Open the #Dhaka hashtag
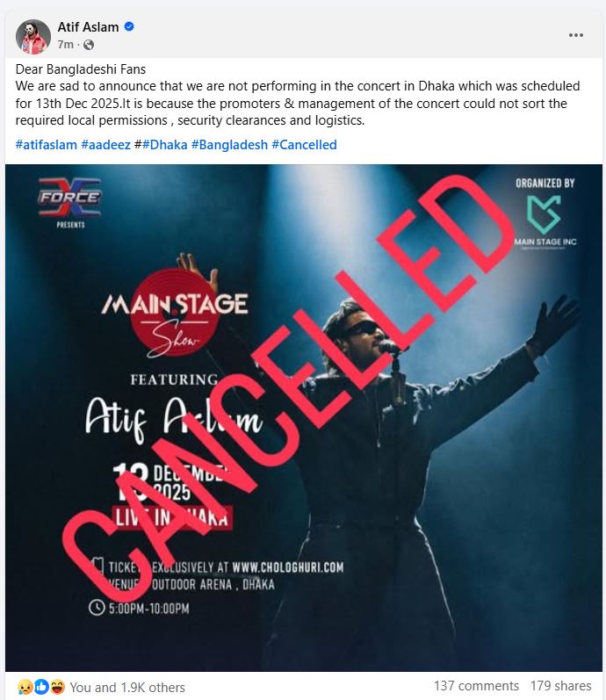606x700 pixels. click(165, 145)
